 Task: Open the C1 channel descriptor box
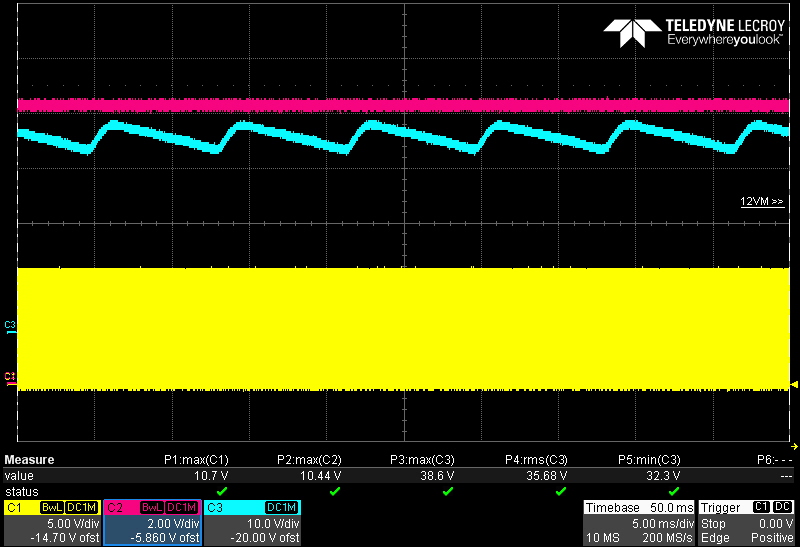pos(52,523)
